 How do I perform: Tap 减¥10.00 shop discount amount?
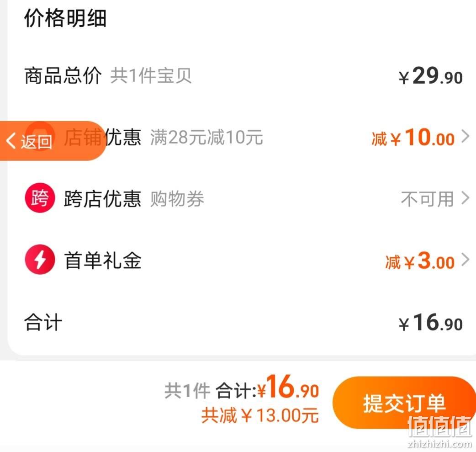pyautogui.click(x=413, y=137)
